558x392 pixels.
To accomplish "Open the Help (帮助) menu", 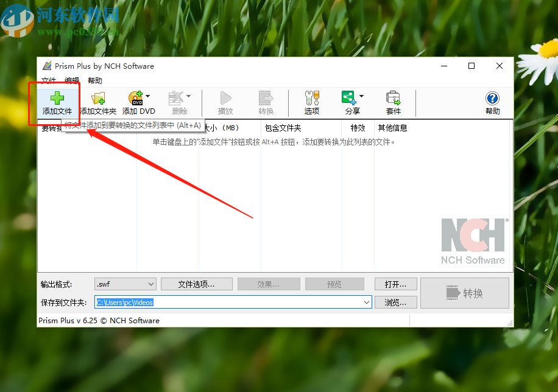I will [x=95, y=81].
